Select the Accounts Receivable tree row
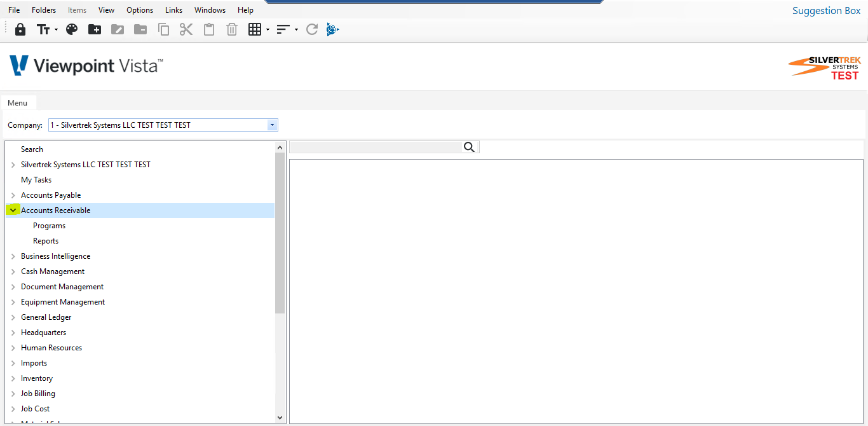This screenshot has width=868, height=426. (x=140, y=210)
